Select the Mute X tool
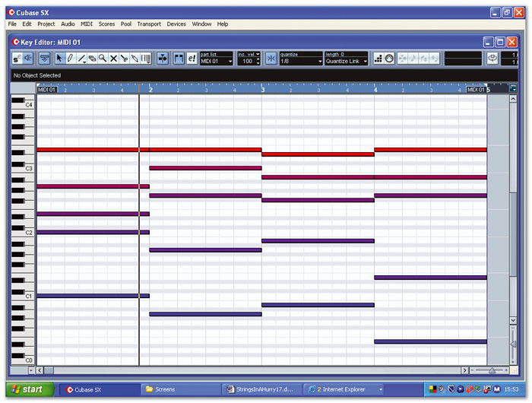Viewport: 532px width, 403px height. (x=113, y=58)
